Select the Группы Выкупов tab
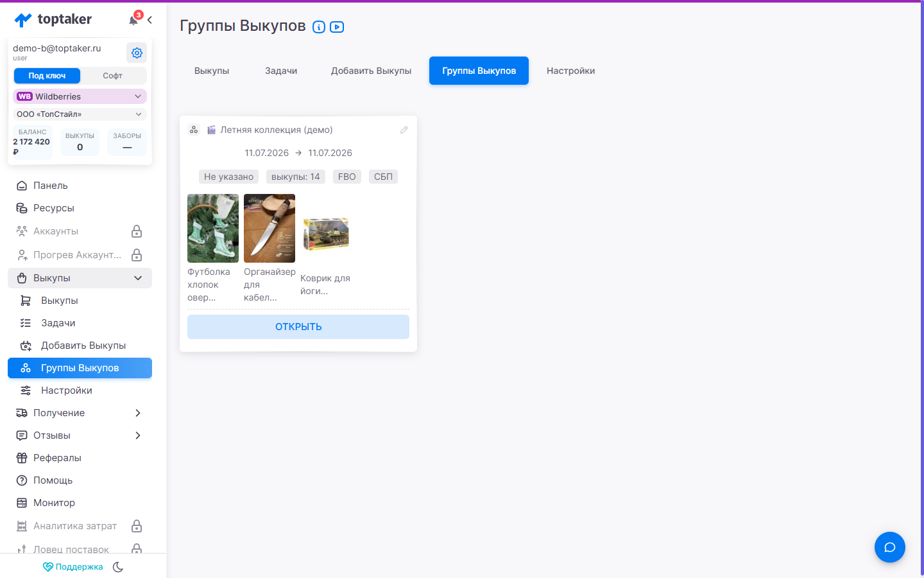This screenshot has height=578, width=924. pos(479,71)
